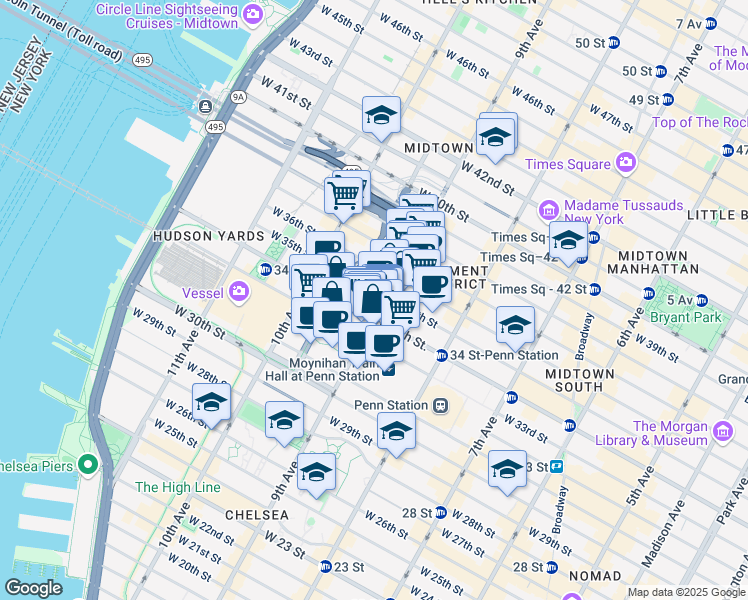Click the 28 St MTA icon near Broadway
748x600 pixels.
(x=552, y=567)
